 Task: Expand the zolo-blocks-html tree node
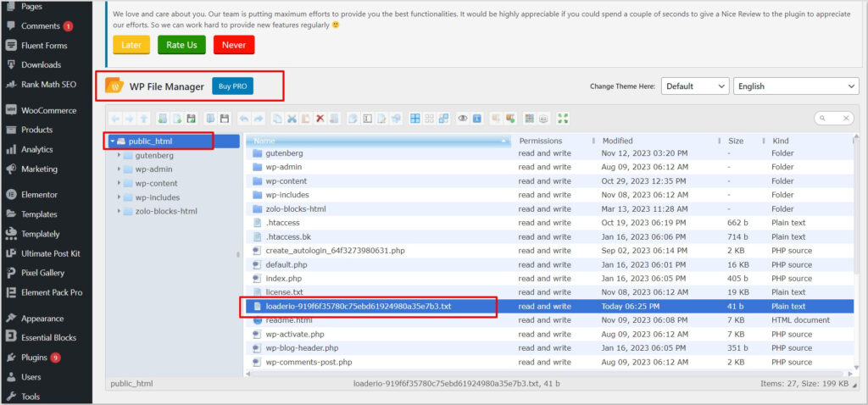click(x=119, y=211)
